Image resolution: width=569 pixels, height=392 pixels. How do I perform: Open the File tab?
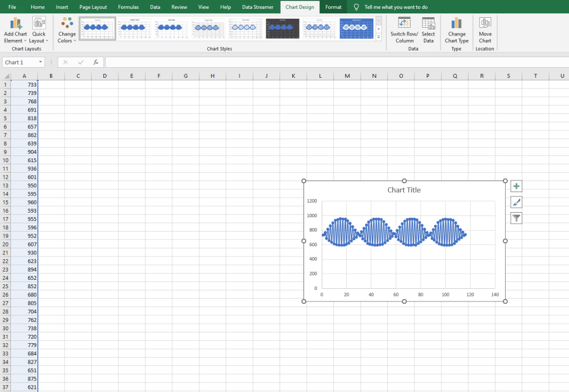[12, 7]
